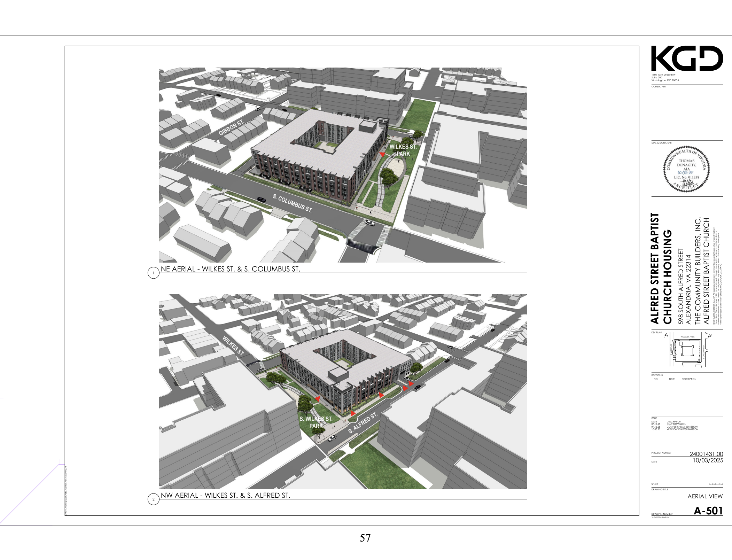The image size is (732, 560).
Task: Click the red arrow near Wilkes St. Park label
Action: pos(382,154)
